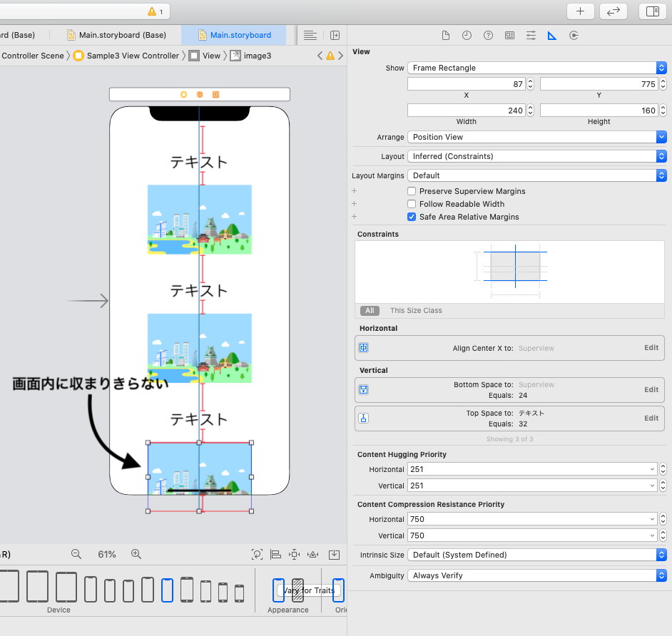Click the Controller Scene breadcrumb
672x636 pixels.
(33, 56)
